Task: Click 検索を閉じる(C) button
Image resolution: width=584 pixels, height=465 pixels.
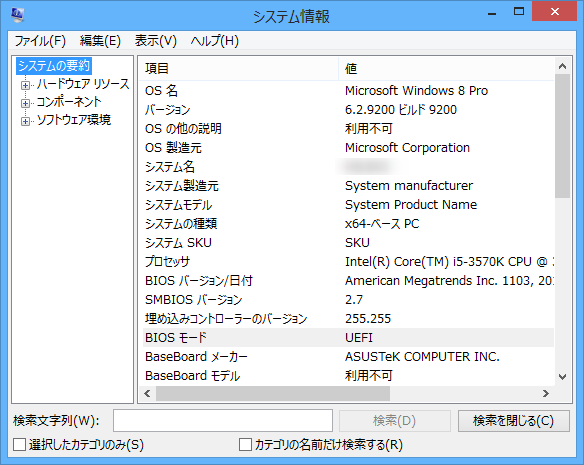Action: [514, 421]
